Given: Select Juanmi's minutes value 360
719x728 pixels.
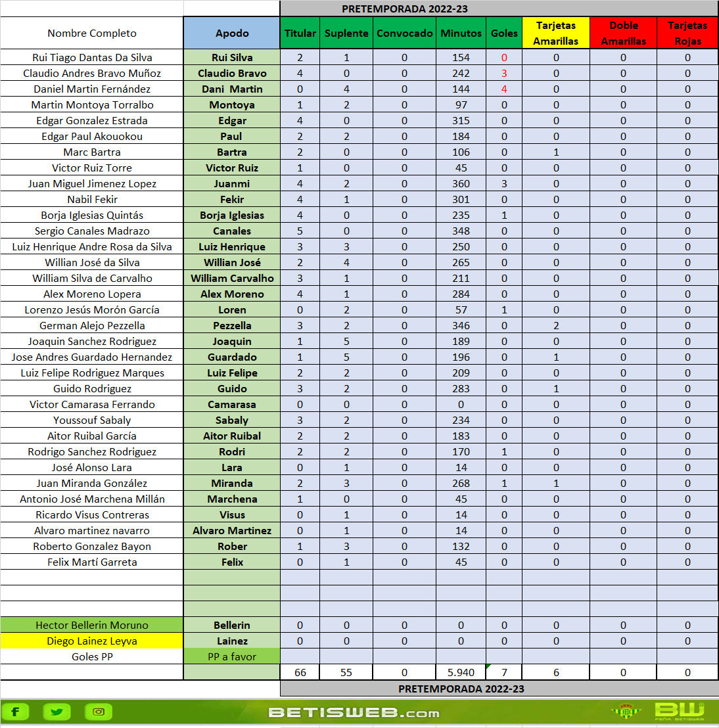Looking at the screenshot, I should [461, 184].
